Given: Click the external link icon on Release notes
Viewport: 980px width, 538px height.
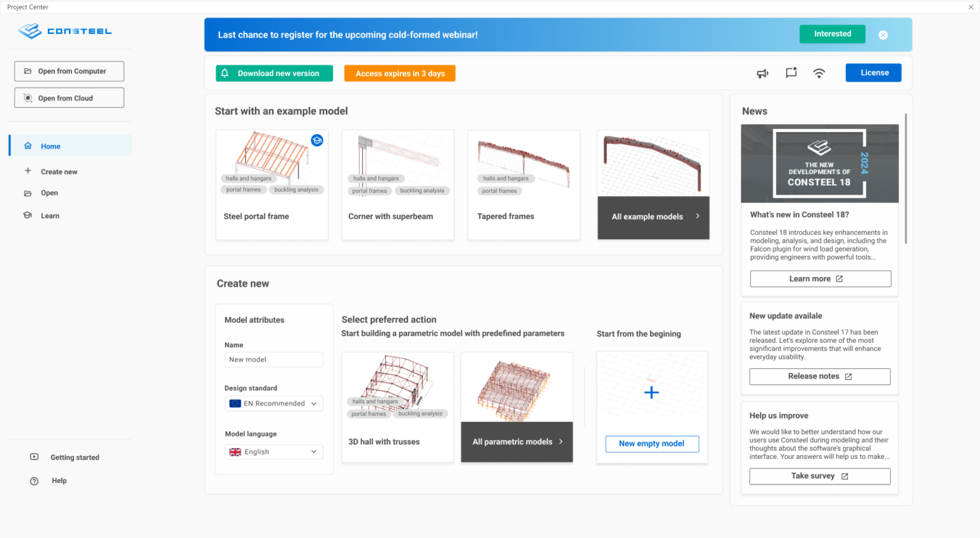Looking at the screenshot, I should pyautogui.click(x=849, y=377).
